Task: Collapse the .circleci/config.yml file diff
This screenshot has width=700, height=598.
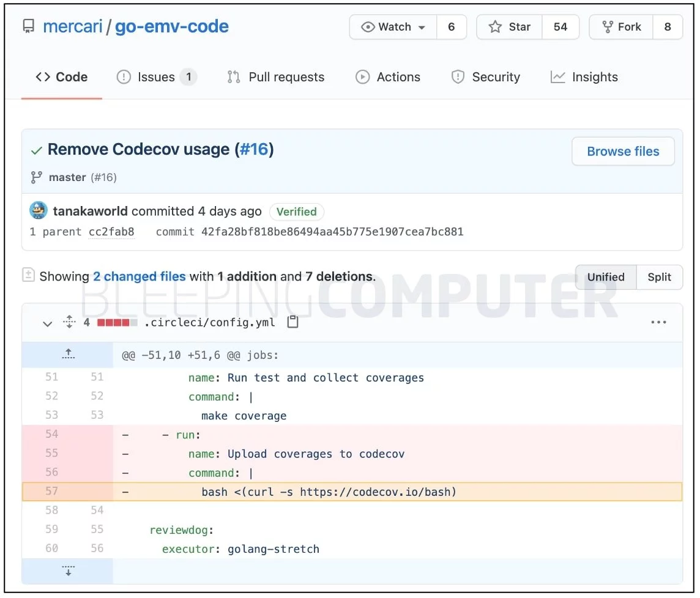Action: point(47,323)
